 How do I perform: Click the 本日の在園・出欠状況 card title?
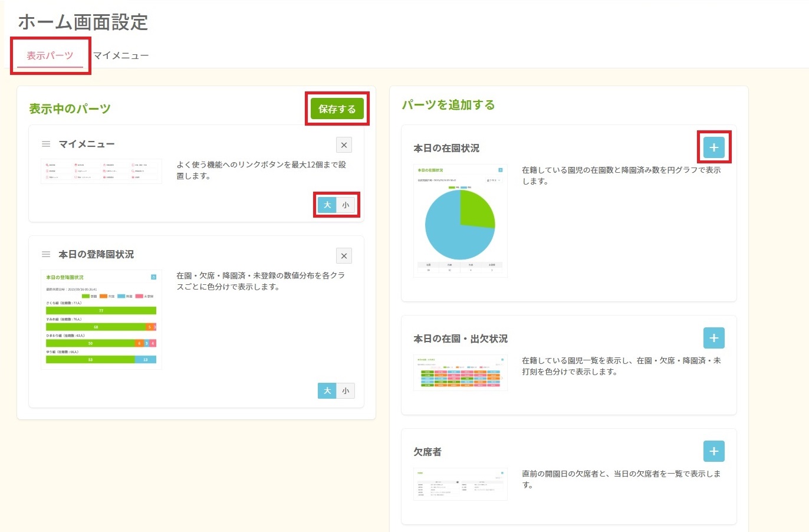coord(461,339)
